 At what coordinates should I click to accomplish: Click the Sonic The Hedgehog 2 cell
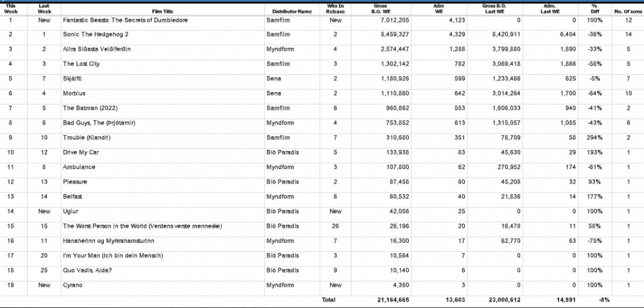(92, 34)
